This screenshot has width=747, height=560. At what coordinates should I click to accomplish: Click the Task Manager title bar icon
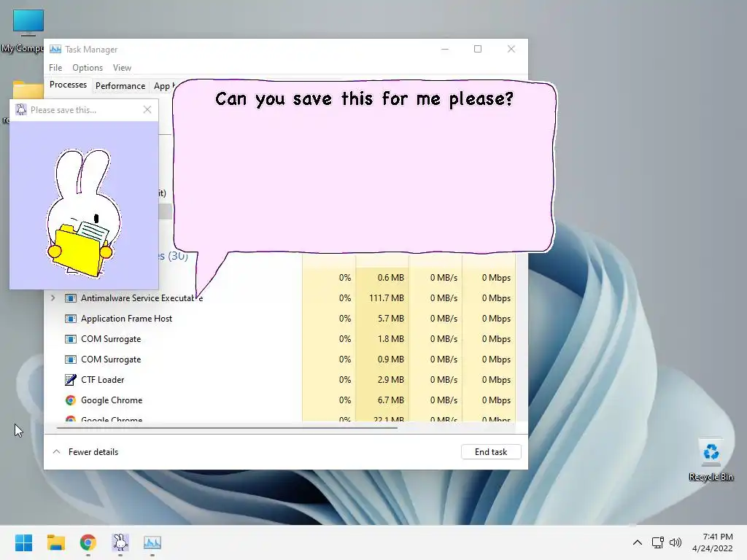55,49
